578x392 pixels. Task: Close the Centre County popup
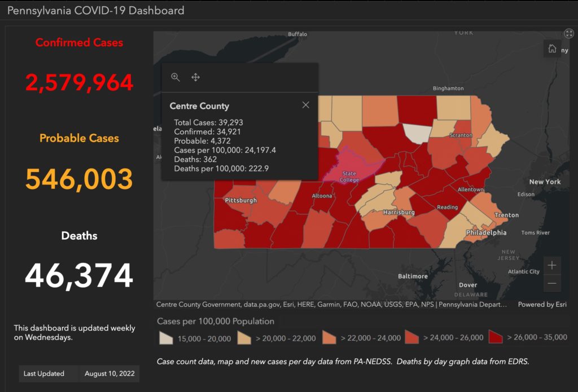click(305, 105)
